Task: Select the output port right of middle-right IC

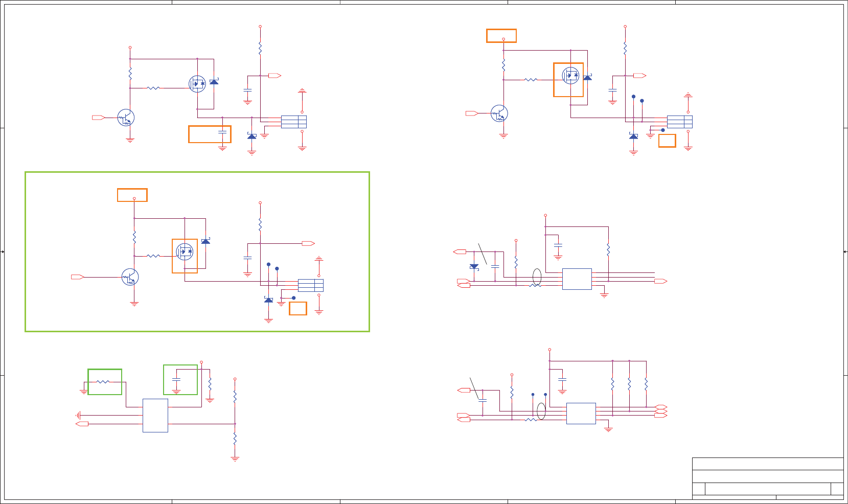Action: click(x=661, y=281)
